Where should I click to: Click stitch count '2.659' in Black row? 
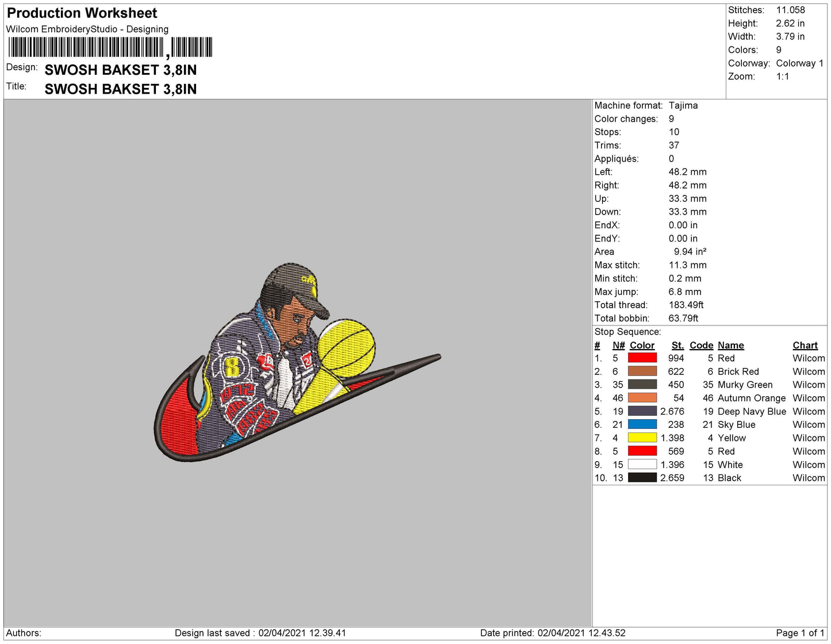(x=672, y=478)
